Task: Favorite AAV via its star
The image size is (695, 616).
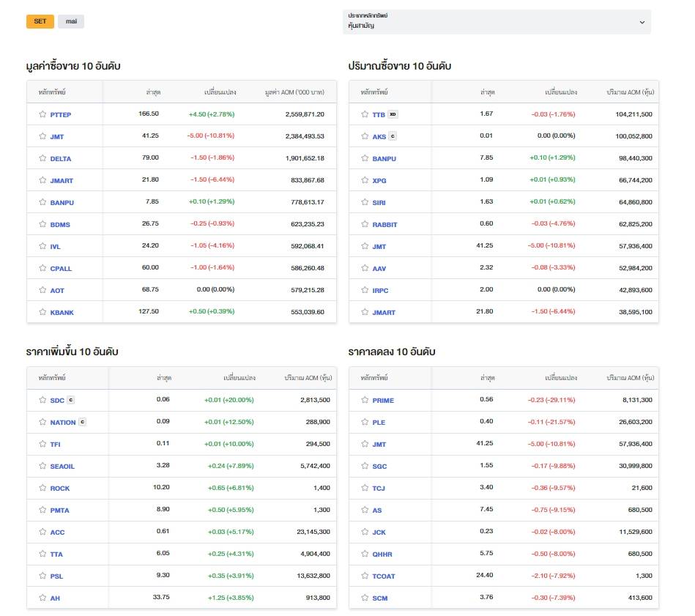Action: point(365,268)
